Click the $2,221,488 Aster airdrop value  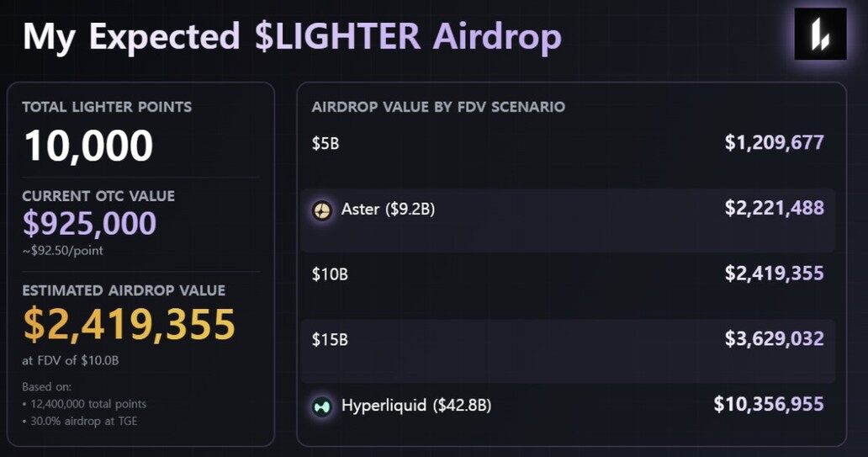click(774, 208)
